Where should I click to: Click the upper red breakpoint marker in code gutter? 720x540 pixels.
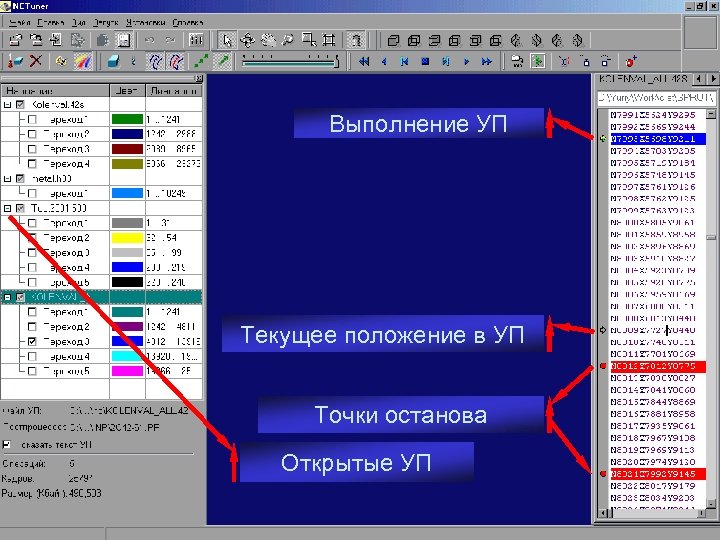[x=603, y=366]
